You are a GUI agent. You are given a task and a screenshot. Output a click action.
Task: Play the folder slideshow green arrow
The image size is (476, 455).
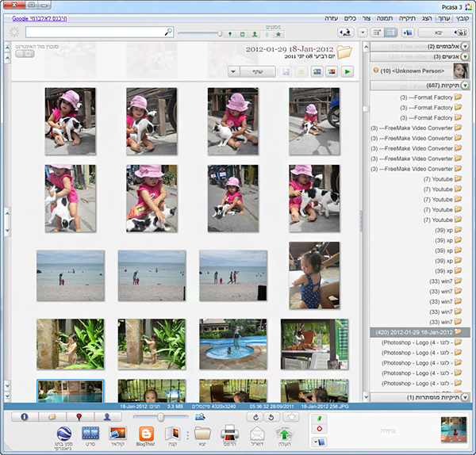(347, 72)
